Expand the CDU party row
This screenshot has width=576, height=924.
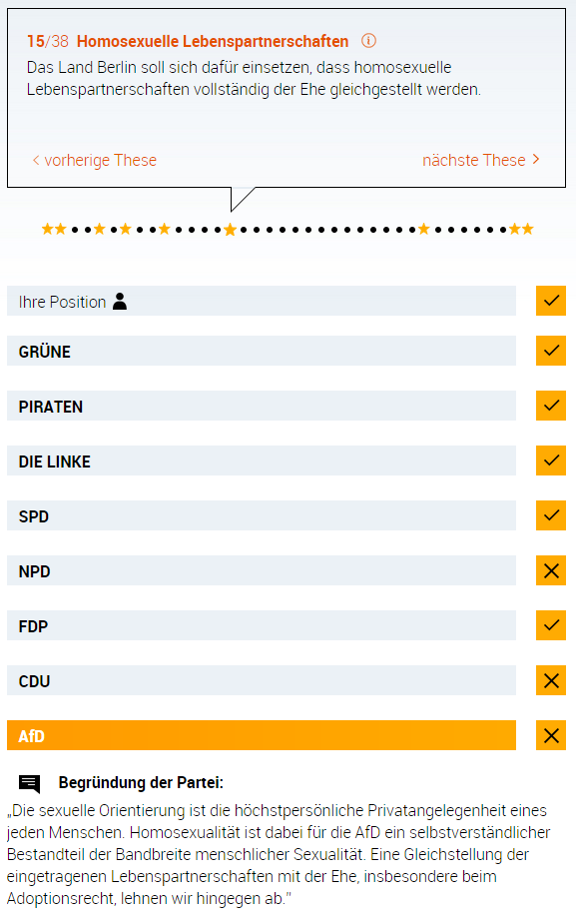click(262, 680)
